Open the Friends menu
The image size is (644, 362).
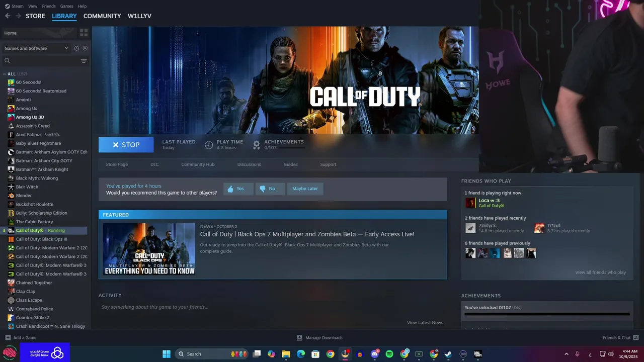[49, 6]
